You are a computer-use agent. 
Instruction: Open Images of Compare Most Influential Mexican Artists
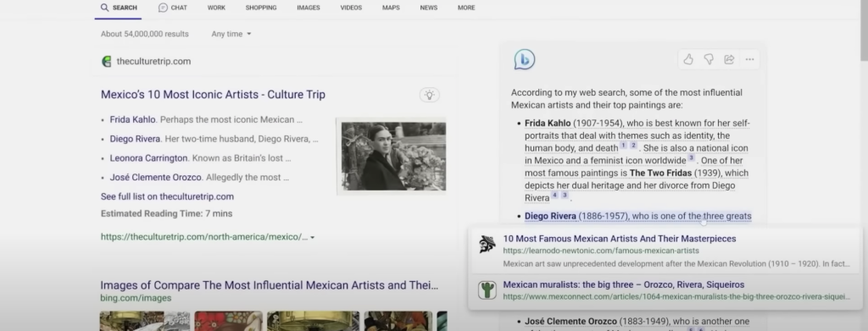click(269, 285)
